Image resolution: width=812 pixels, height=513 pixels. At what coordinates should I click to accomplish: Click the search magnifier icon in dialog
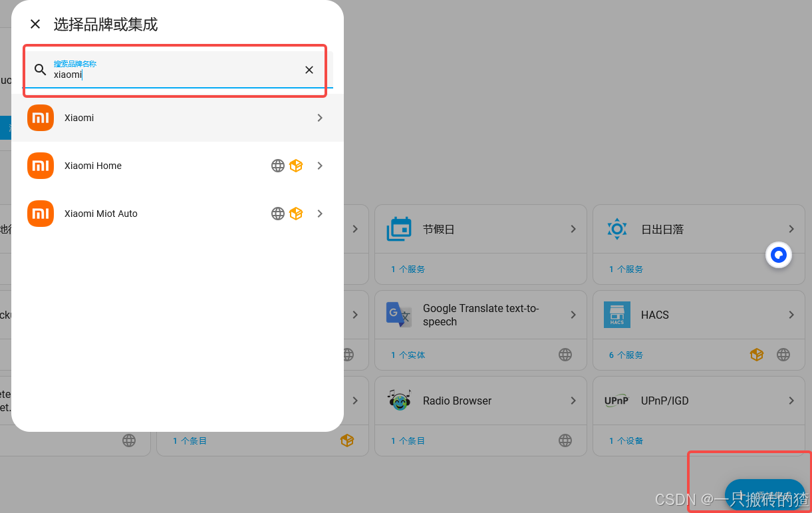point(41,70)
